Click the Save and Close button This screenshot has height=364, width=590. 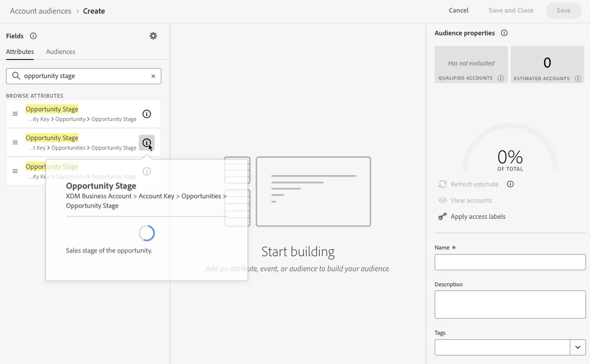coord(511,11)
